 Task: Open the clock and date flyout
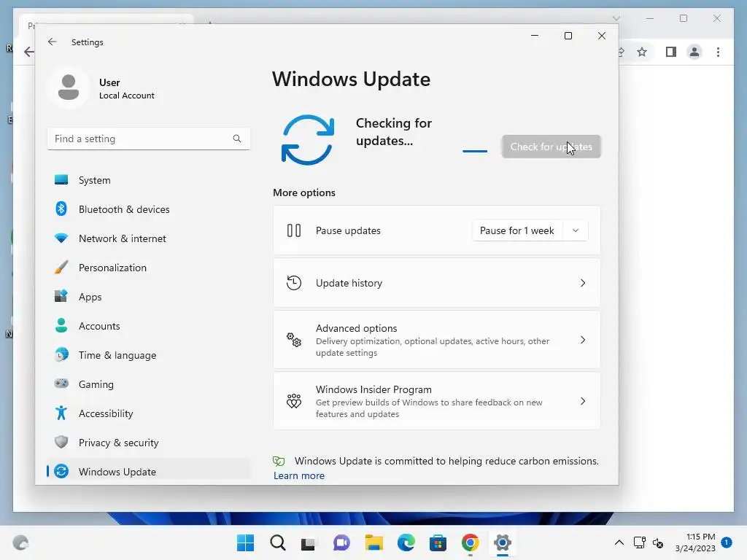click(695, 542)
